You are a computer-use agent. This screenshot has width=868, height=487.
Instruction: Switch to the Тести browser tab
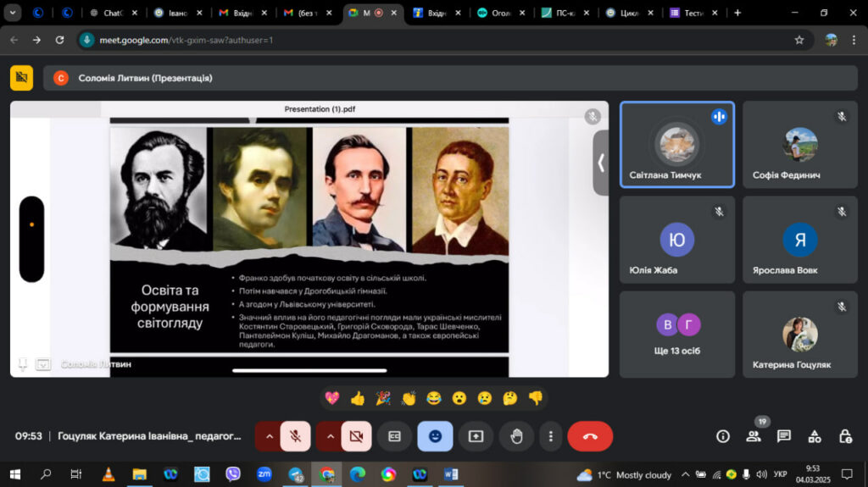[x=693, y=13]
